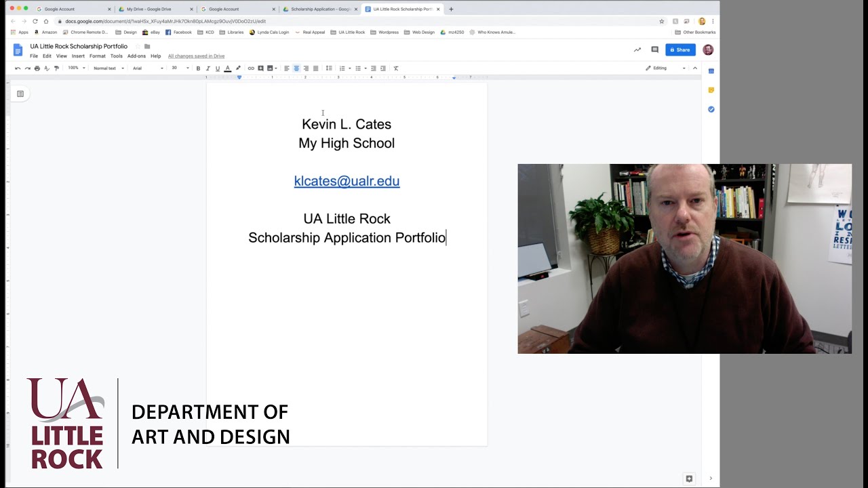The image size is (868, 488).
Task: Click the Google account avatar in Docs
Action: pyautogui.click(x=708, y=49)
